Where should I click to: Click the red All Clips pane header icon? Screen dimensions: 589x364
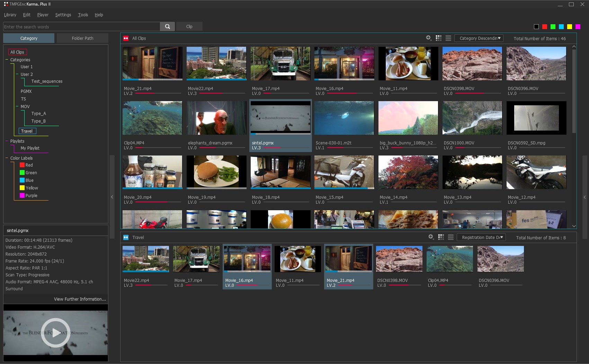[126, 38]
